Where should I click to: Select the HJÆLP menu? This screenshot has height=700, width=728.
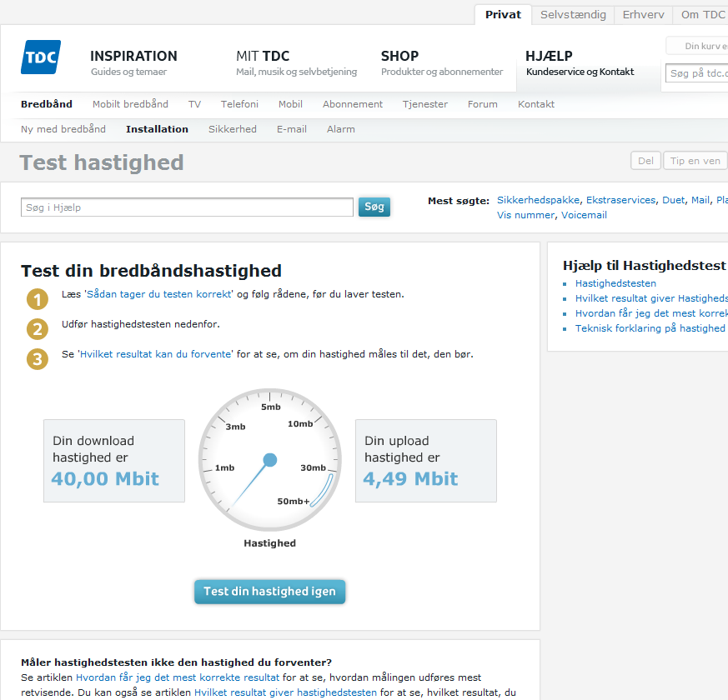pos(580,62)
